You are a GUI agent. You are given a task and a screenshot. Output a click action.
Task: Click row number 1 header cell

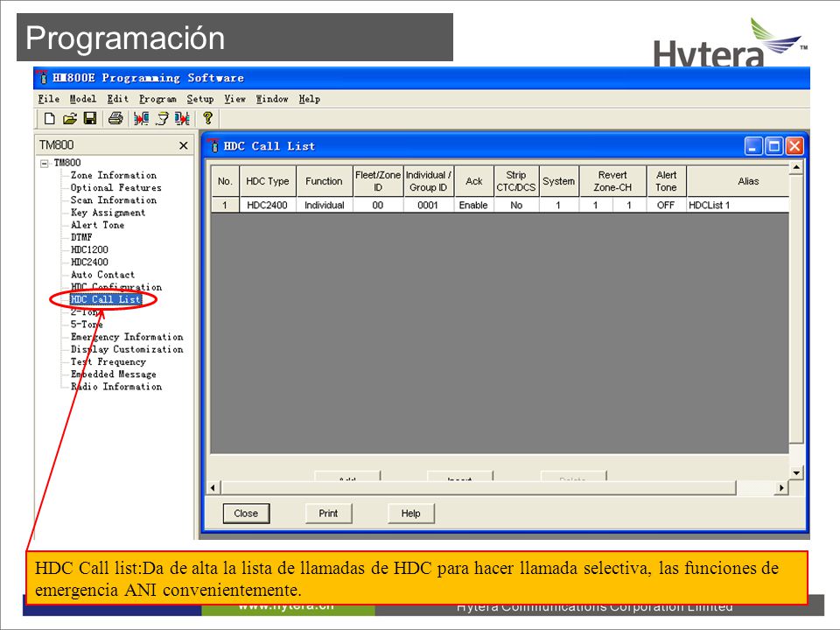[x=225, y=205]
